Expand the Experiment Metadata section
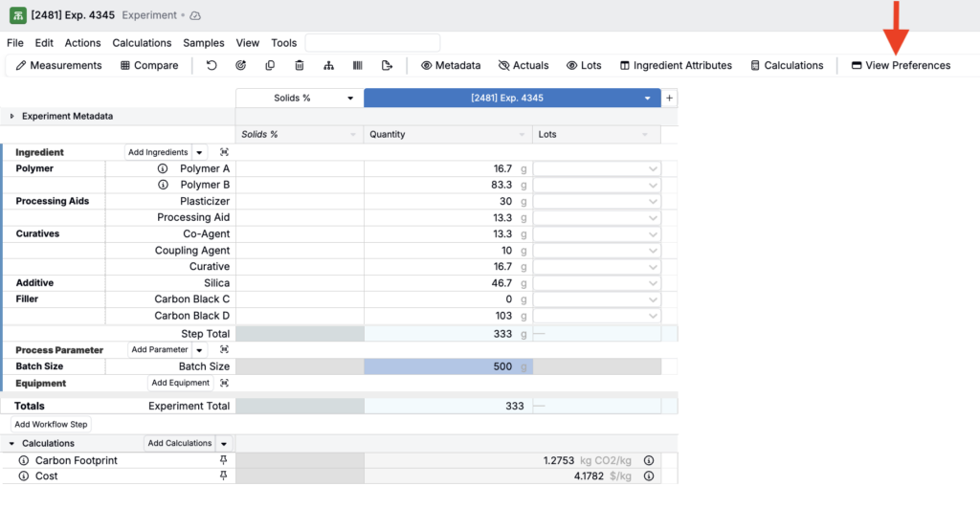 pos(12,116)
